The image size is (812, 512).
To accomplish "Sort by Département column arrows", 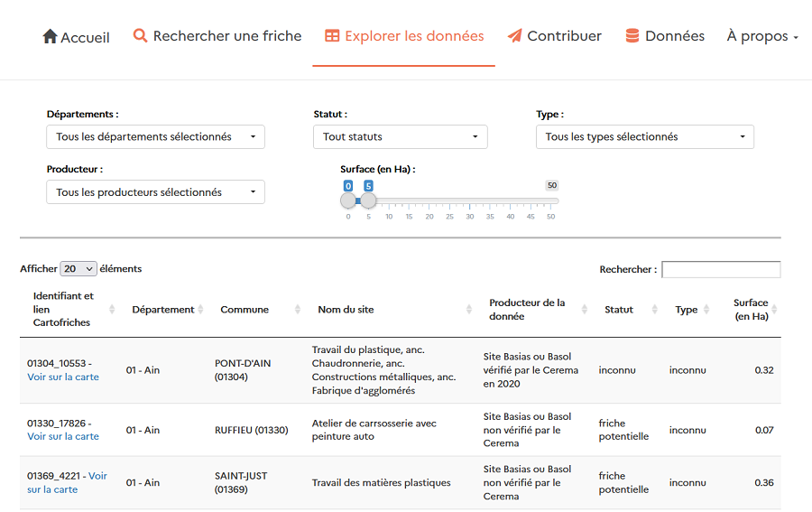I will pos(200,309).
